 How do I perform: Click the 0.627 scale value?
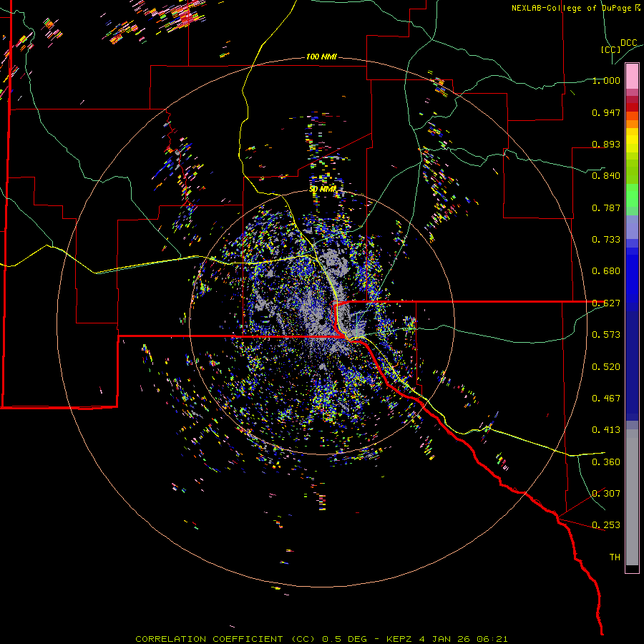pyautogui.click(x=606, y=303)
